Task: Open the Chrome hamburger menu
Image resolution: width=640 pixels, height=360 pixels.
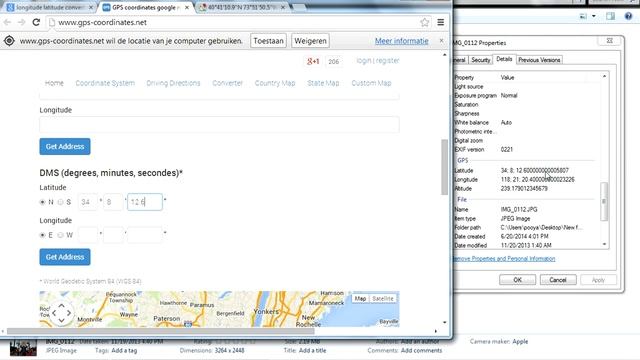Action: pos(441,22)
